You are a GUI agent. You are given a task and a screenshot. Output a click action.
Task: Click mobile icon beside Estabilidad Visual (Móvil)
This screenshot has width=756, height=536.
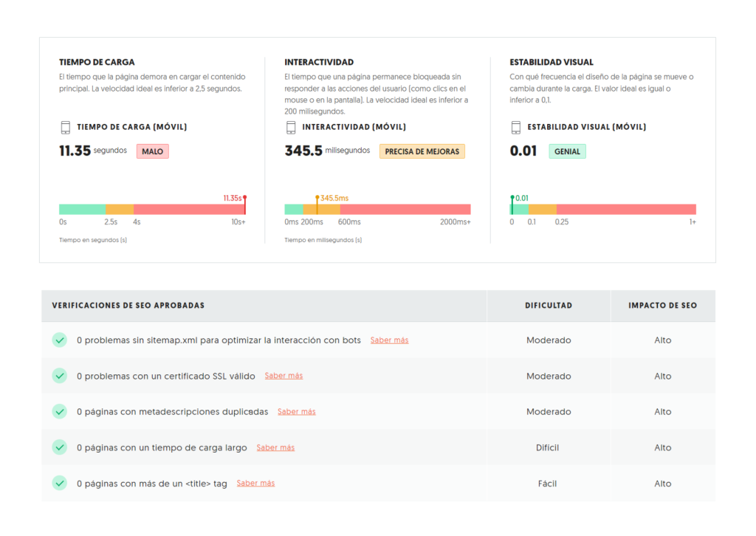(x=515, y=127)
